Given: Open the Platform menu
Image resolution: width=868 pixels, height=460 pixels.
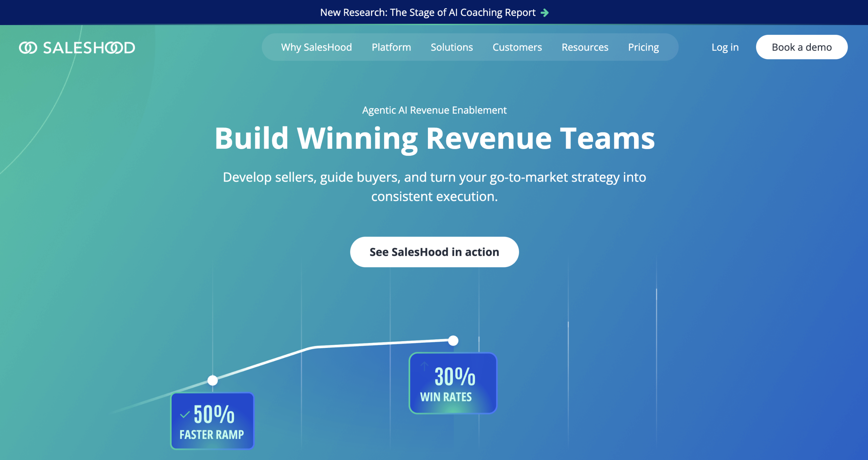Looking at the screenshot, I should coord(391,47).
